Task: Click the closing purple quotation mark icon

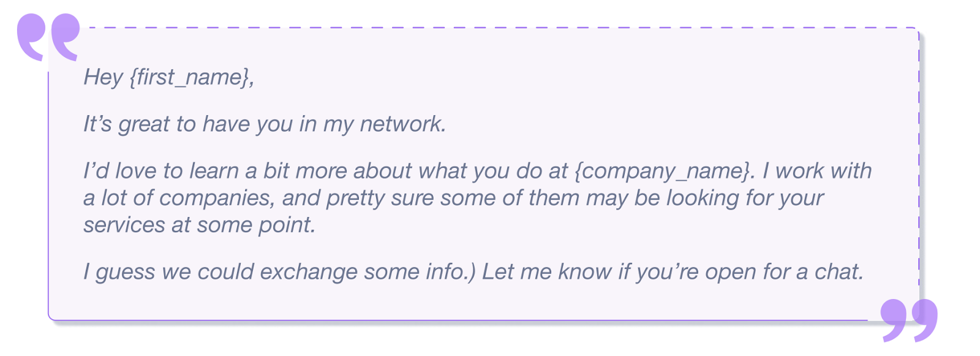Action: click(x=909, y=320)
